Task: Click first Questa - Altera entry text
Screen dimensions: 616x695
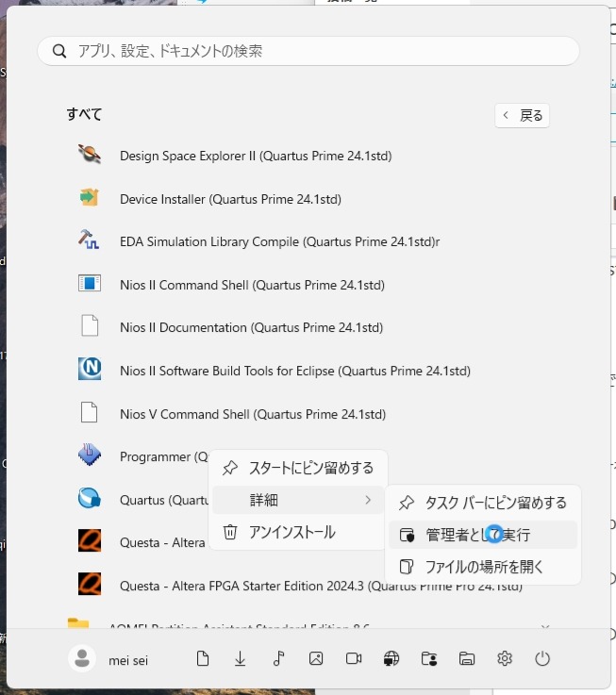Action: point(162,542)
